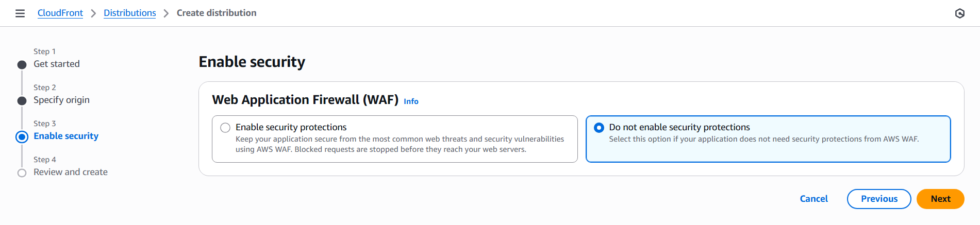Click the Do not enable protections description text
The width and height of the screenshot is (980, 225).
click(763, 139)
